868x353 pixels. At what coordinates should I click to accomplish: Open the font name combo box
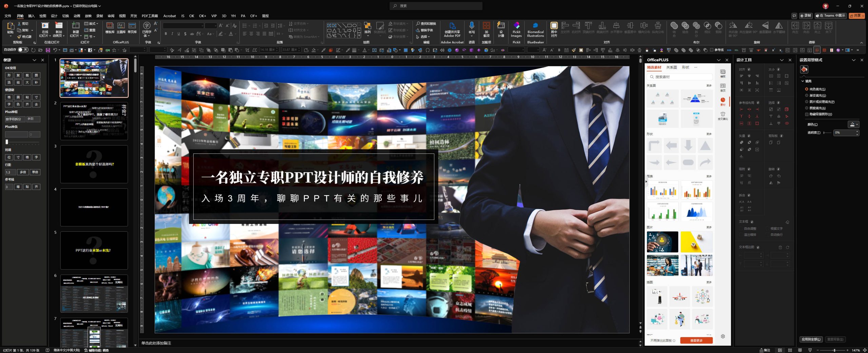point(183,26)
